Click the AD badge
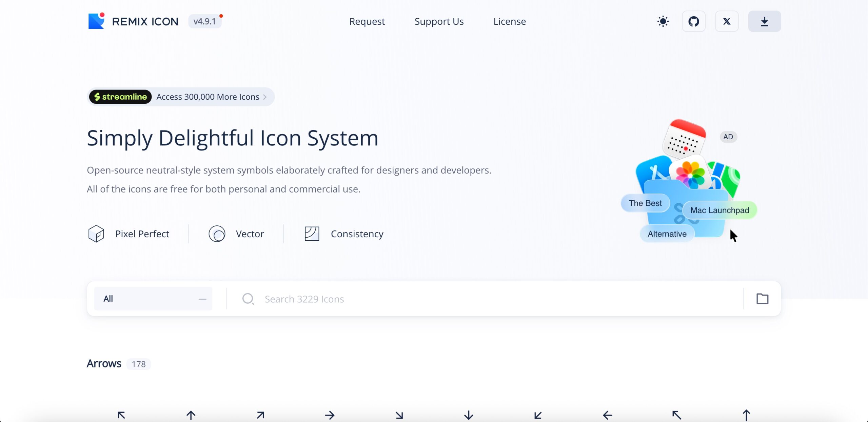 click(x=728, y=137)
